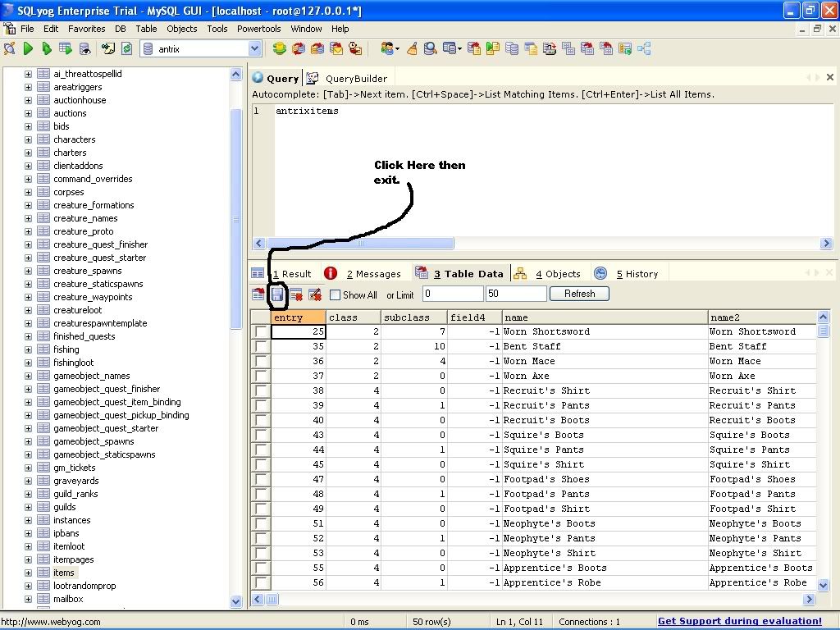
Task: Click the save changes floppy disk icon
Action: pos(277,294)
